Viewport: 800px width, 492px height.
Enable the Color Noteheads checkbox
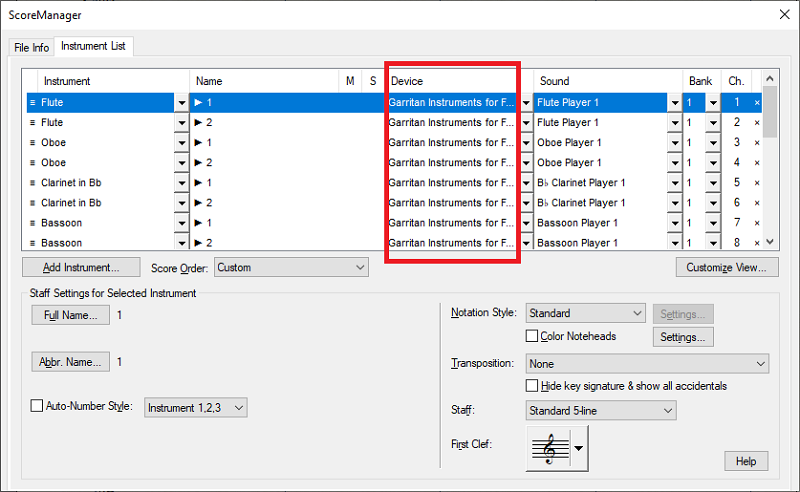point(532,336)
